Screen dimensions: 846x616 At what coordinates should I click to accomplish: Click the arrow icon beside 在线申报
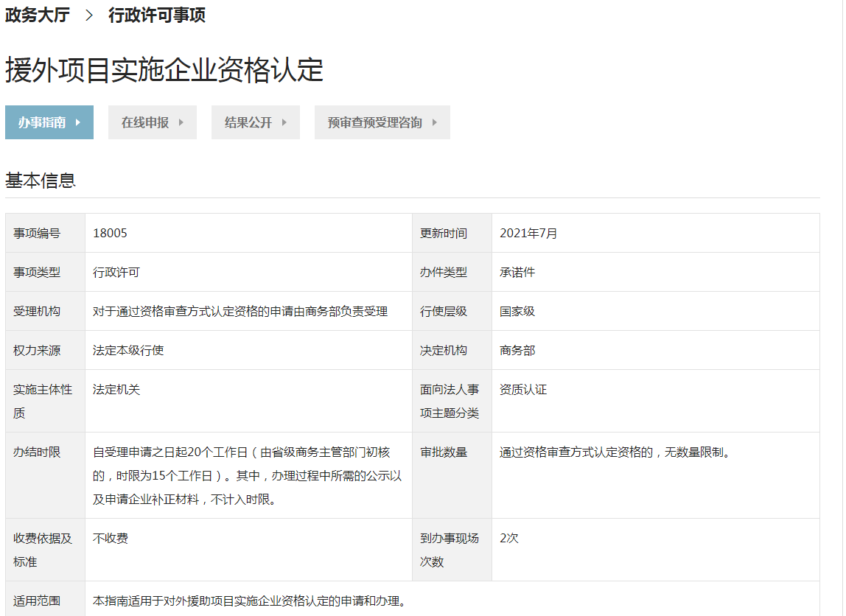pos(181,123)
